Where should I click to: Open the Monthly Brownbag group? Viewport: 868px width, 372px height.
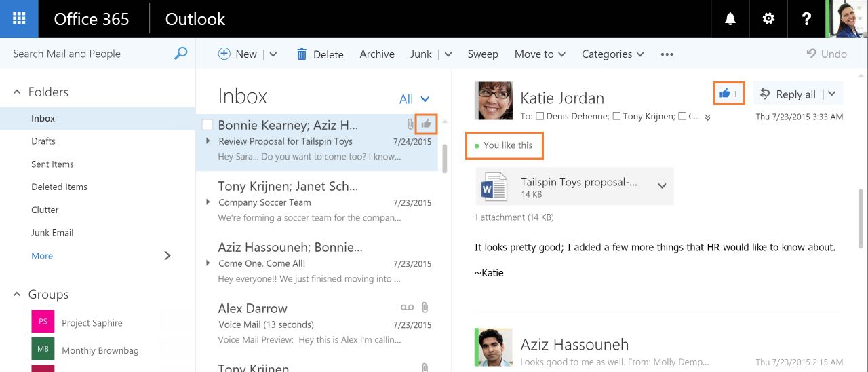coord(100,350)
